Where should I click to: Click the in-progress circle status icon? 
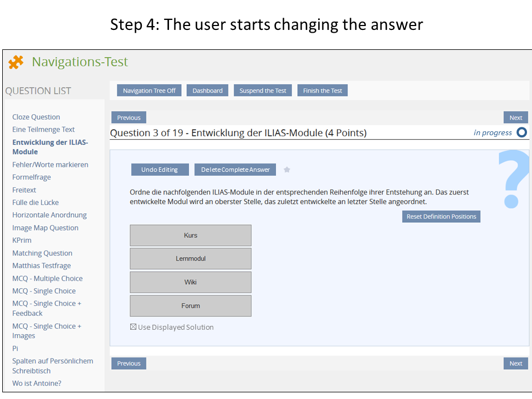(521, 132)
